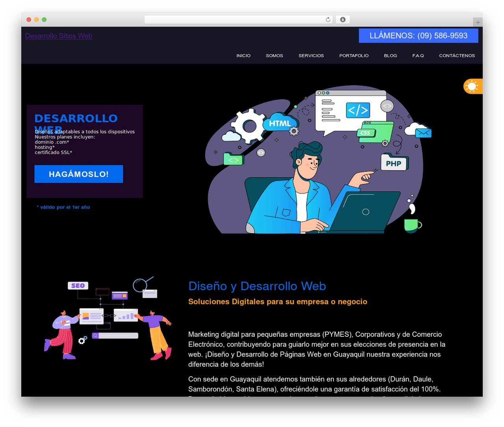The image size is (504, 427).
Task: Open the browser downloads button
Action: [343, 20]
